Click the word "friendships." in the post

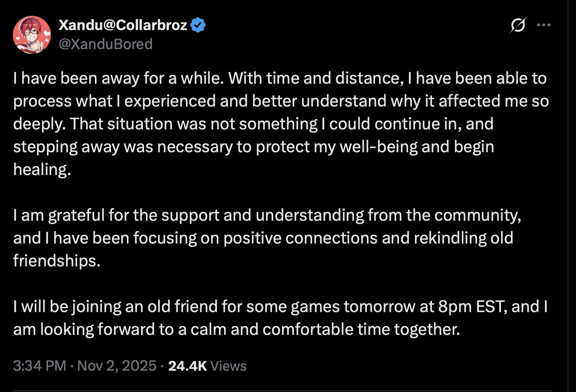point(57,261)
